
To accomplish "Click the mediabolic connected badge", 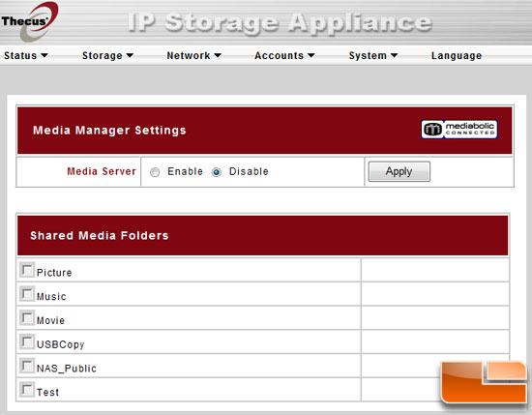I will [459, 130].
